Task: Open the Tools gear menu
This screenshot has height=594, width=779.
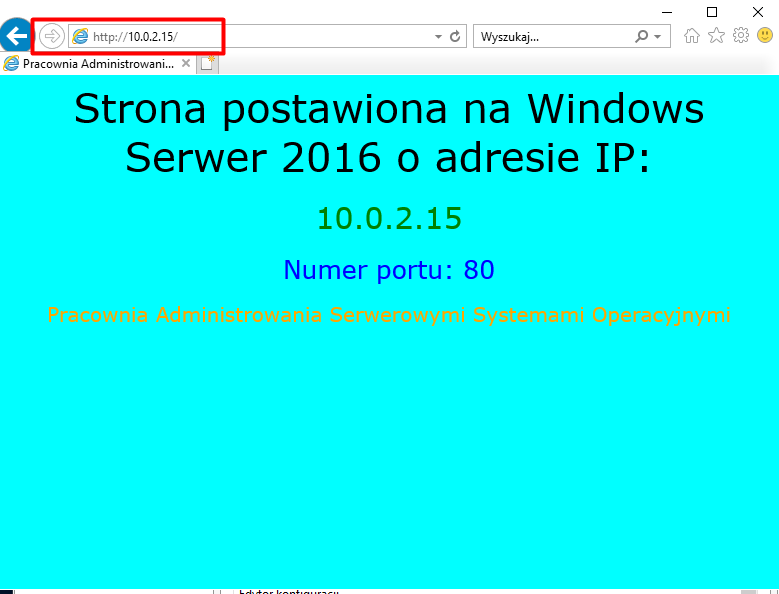Action: (741, 36)
